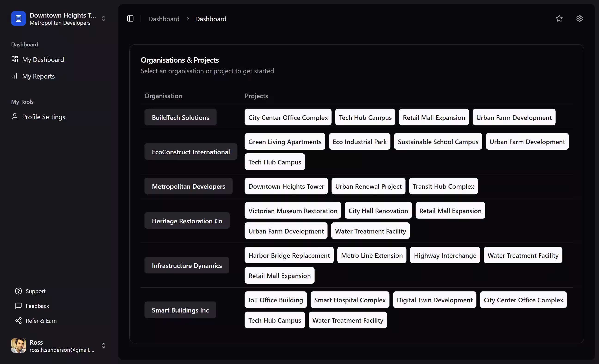Open My Dashboard from the sidebar

43,60
